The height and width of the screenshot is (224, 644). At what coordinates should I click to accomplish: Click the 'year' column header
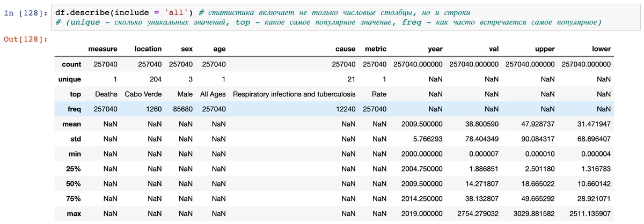(435, 49)
